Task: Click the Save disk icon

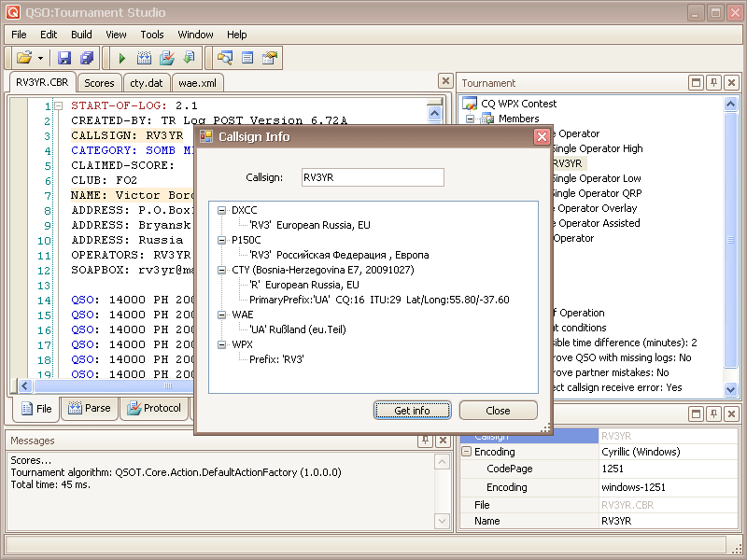Action: 64,58
